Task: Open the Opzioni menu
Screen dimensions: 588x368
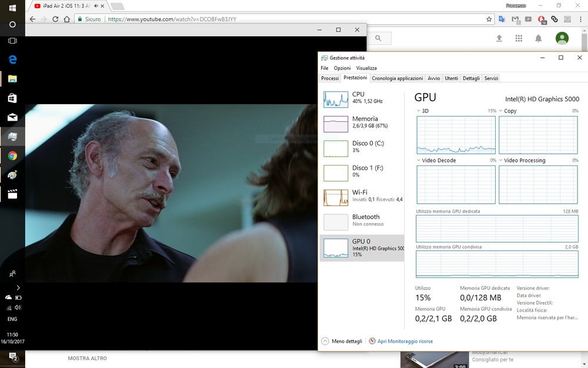Action: [x=342, y=68]
